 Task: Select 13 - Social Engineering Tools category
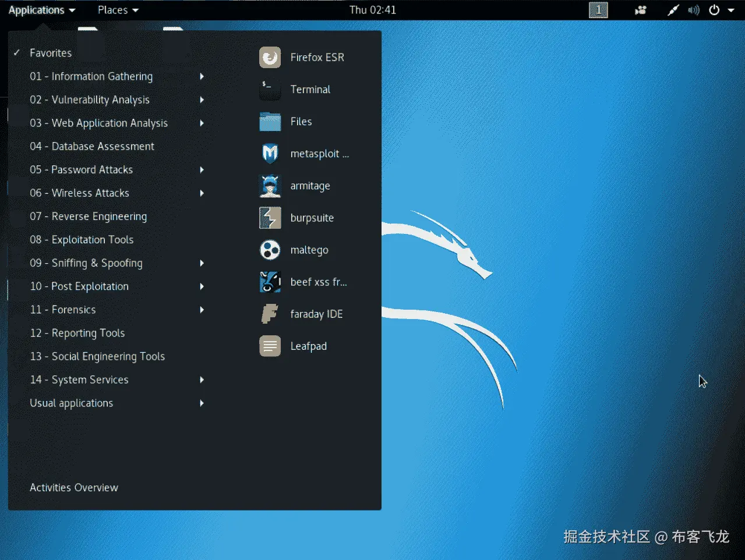(x=97, y=356)
